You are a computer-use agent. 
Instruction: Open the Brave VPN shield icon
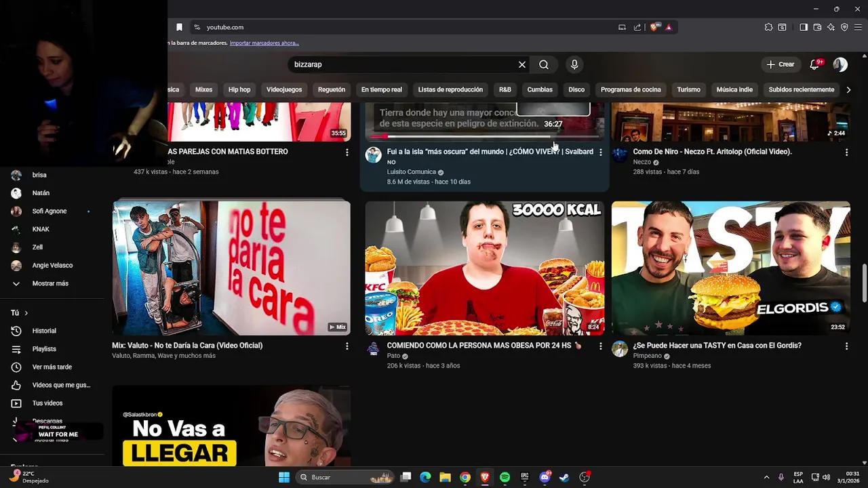pyautogui.click(x=844, y=27)
